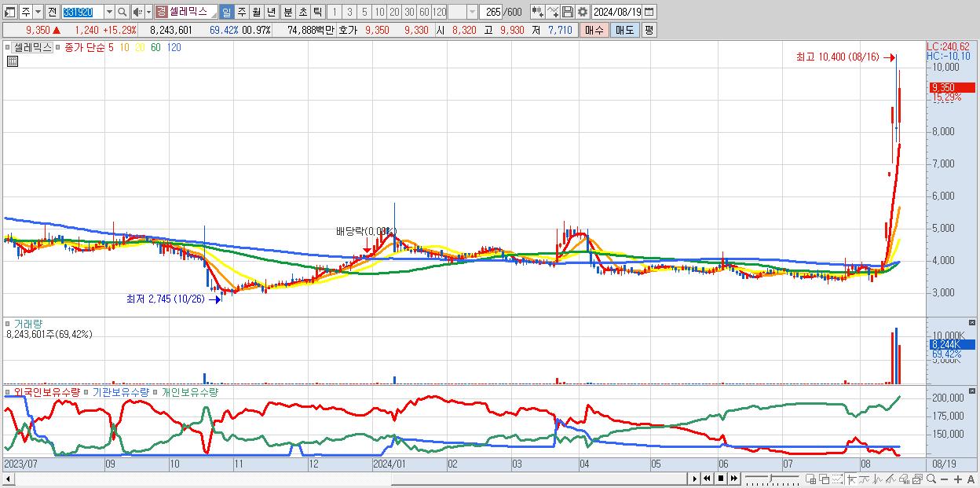Select the 년 (yearly) period toggle
Viewport: 980px width, 488px height.
[272, 12]
